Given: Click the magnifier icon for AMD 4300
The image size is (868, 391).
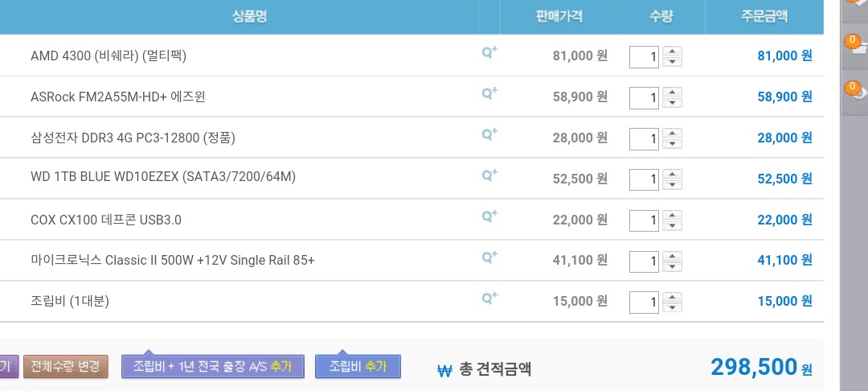Looking at the screenshot, I should click(489, 52).
